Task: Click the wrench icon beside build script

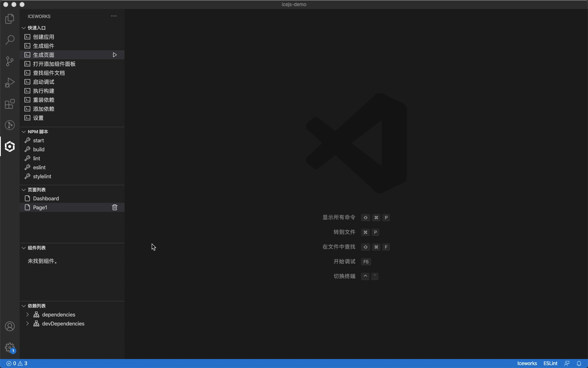Action: (x=27, y=149)
